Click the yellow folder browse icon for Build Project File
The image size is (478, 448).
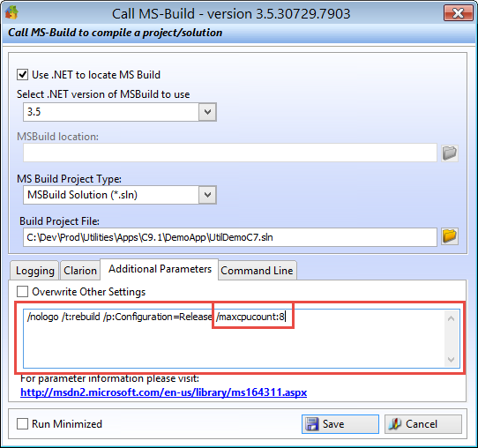[450, 236]
